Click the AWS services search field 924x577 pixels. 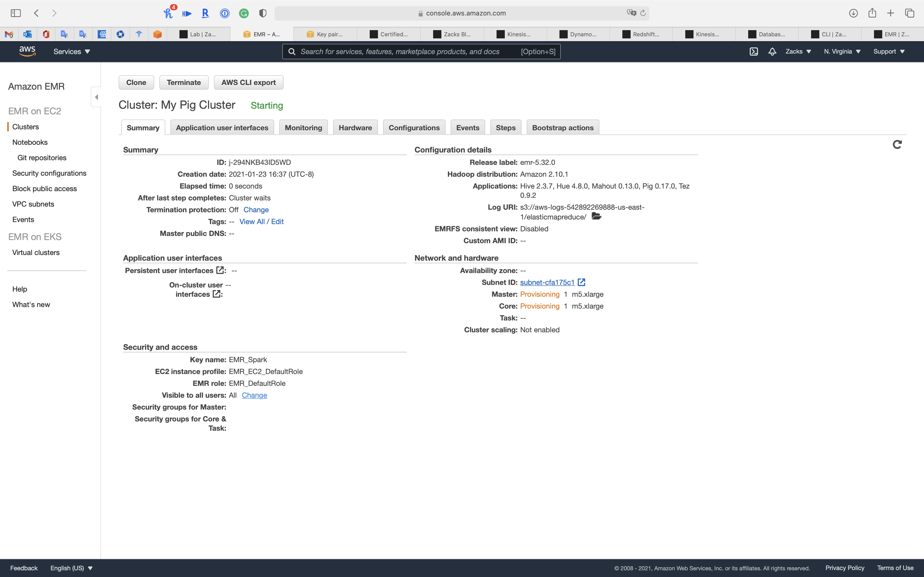pos(405,52)
